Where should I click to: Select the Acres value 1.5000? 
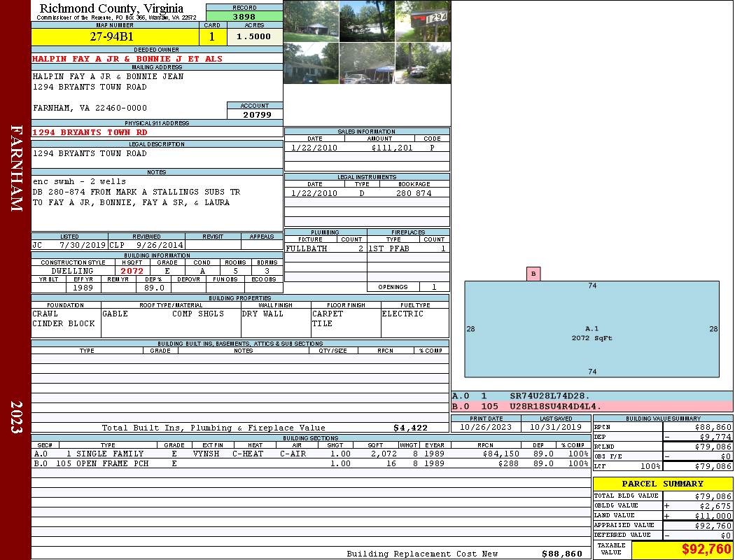point(253,36)
